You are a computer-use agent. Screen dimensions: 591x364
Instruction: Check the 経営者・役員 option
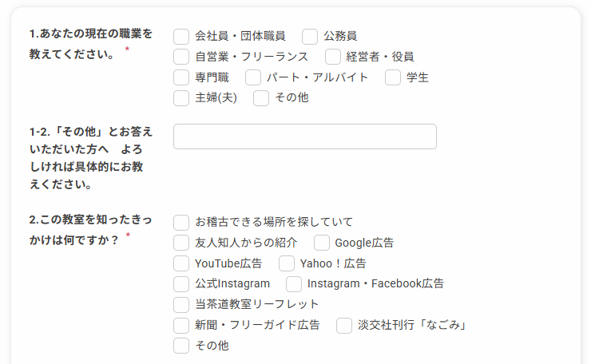[333, 57]
